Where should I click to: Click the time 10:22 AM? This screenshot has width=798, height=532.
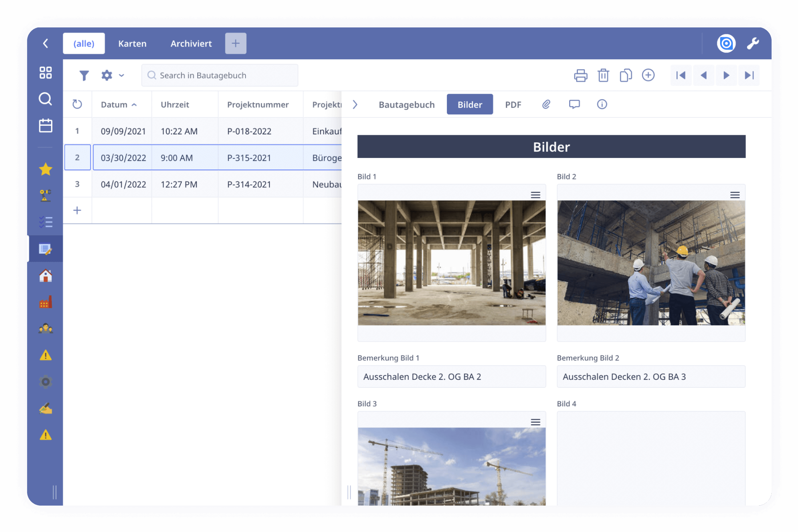[179, 131]
